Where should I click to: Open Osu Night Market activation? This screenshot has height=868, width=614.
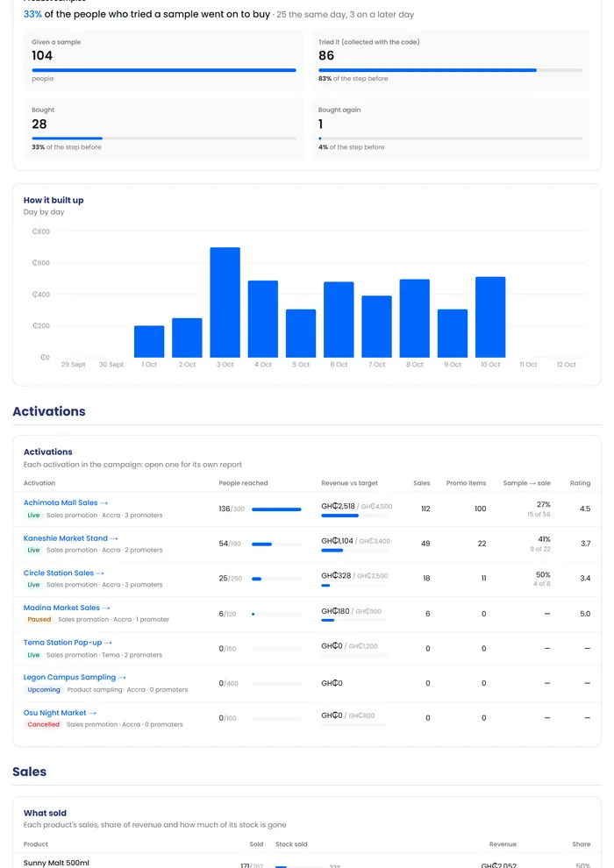pos(60,713)
